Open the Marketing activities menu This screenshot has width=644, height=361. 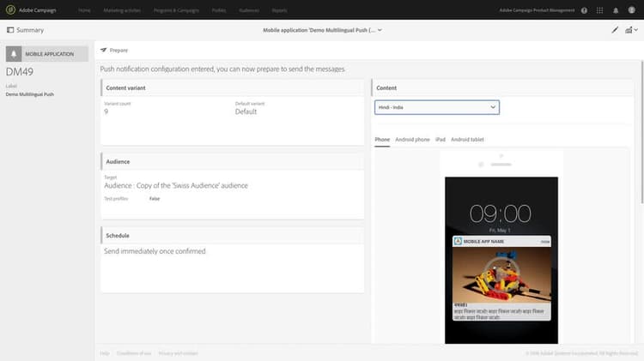(x=122, y=10)
